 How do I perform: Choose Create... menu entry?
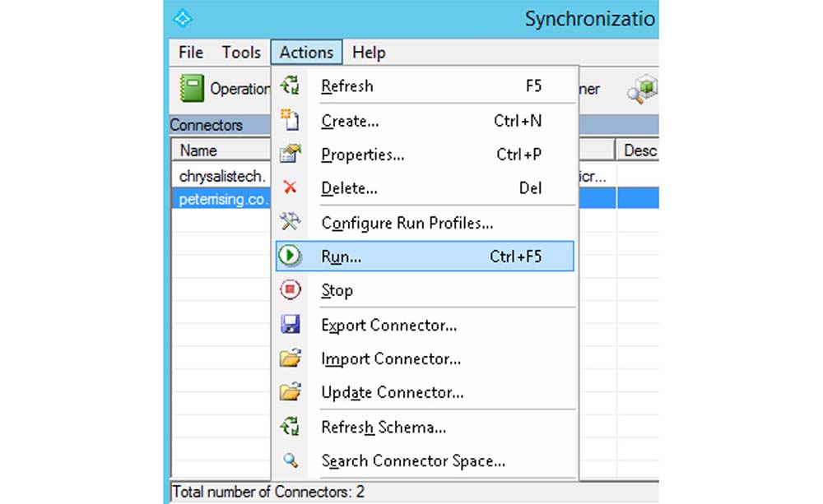(425, 121)
